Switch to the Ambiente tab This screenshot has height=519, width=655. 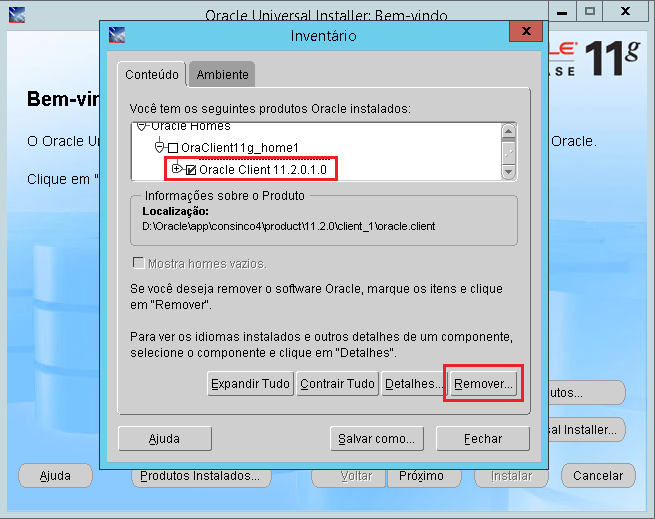(222, 74)
